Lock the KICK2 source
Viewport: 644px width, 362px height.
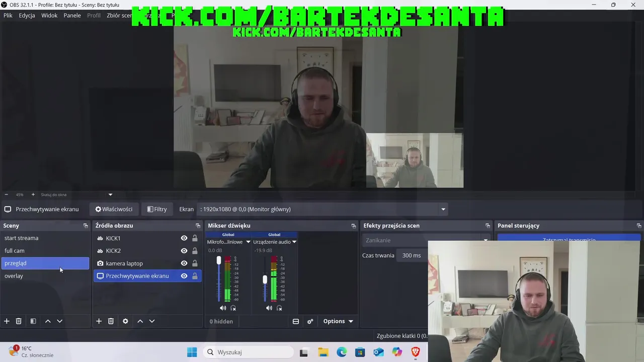(x=195, y=251)
